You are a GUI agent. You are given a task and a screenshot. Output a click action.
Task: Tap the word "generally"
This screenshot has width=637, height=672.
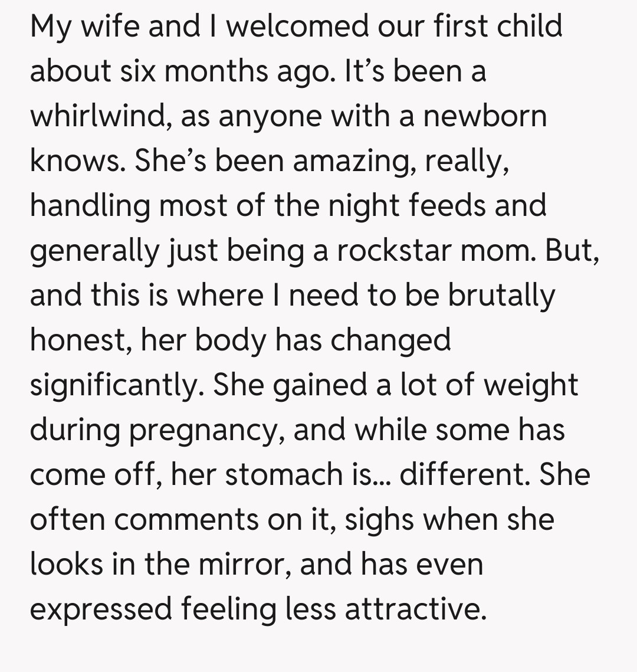pyautogui.click(x=94, y=251)
